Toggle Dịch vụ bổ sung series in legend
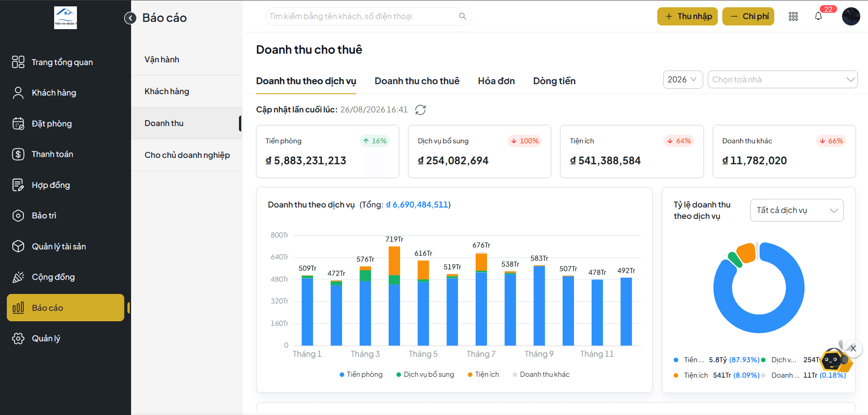868x415 pixels. pos(425,375)
